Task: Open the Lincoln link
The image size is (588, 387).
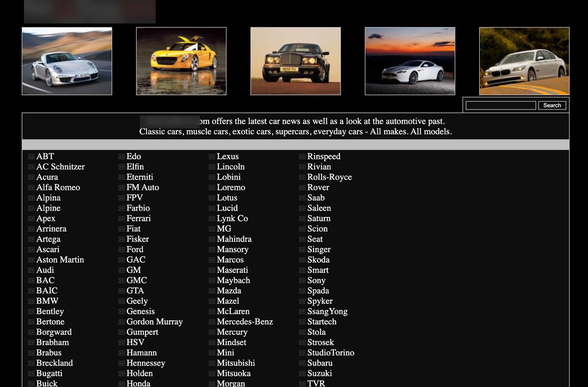Action: 231,167
